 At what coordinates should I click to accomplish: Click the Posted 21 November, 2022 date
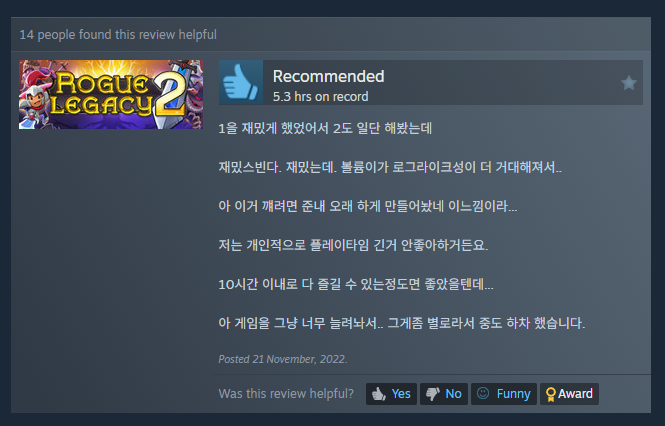coord(283,359)
